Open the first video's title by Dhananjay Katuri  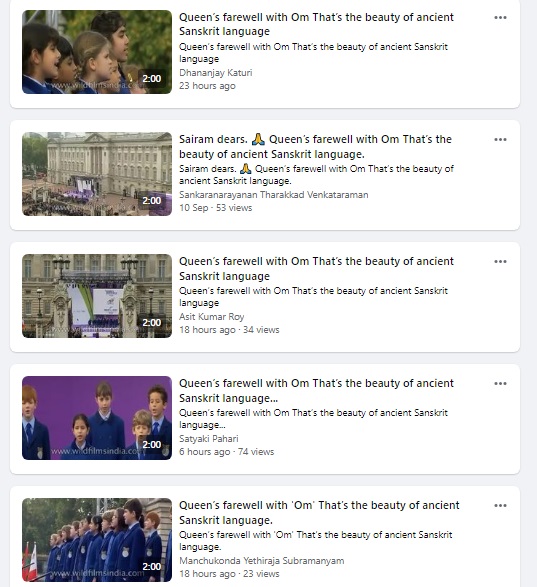[x=316, y=24]
